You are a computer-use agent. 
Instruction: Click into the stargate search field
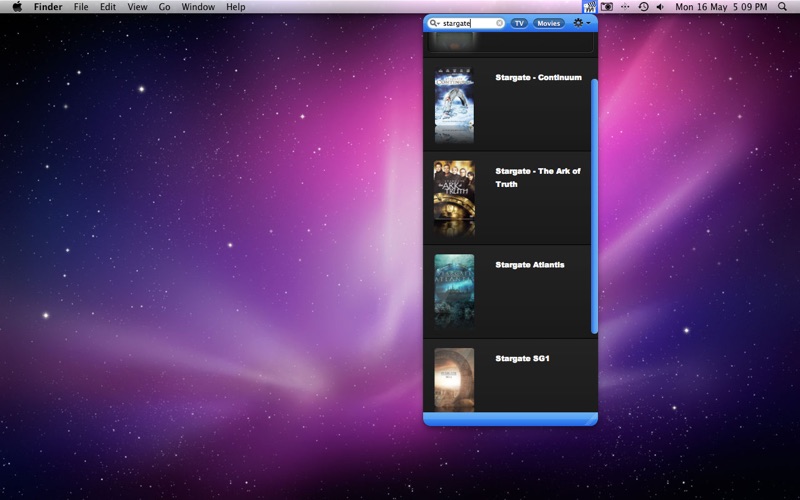(467, 23)
